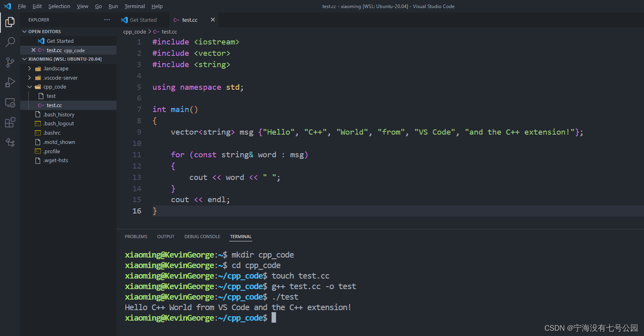This screenshot has height=336, width=644.
Task: Open the Extensions view icon
Action: (x=10, y=123)
